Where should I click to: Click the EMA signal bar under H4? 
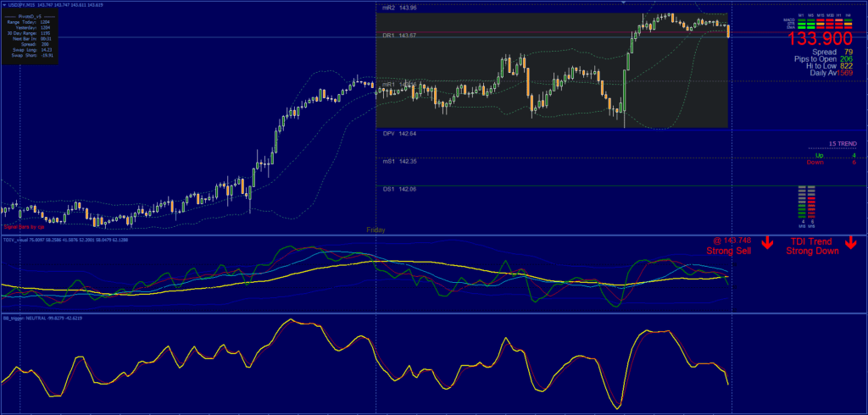point(848,28)
